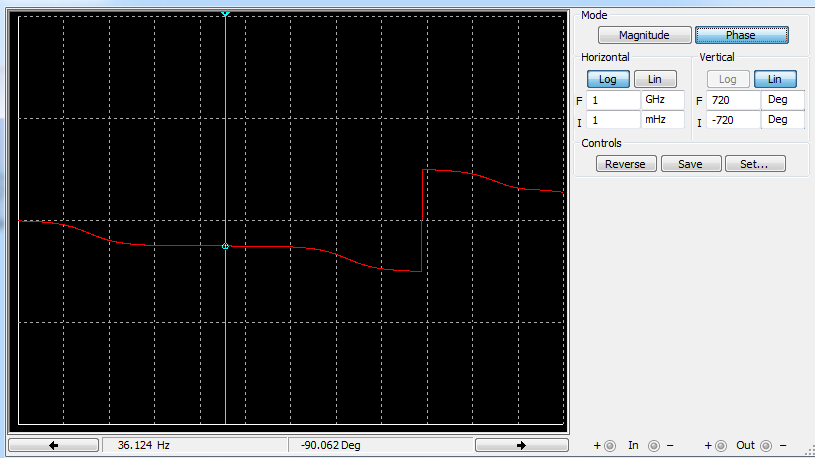Viewport: 815px width, 458px height.
Task: Set horizontal axis to Lin
Action: [655, 79]
